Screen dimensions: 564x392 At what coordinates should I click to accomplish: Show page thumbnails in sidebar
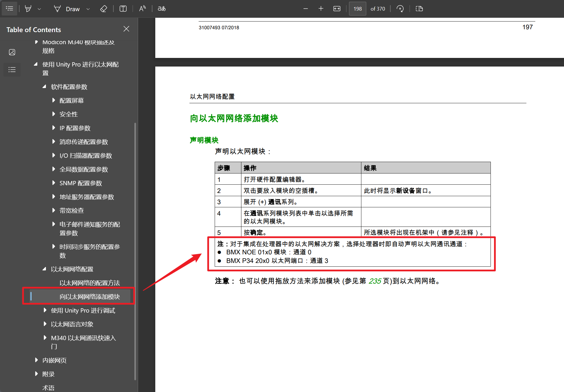(x=12, y=52)
